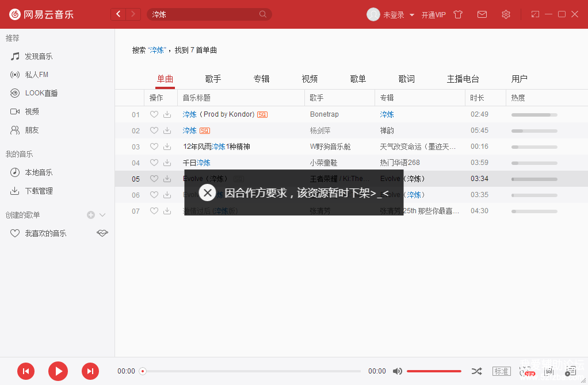
Task: Click the red volume slider
Action: [x=434, y=371]
